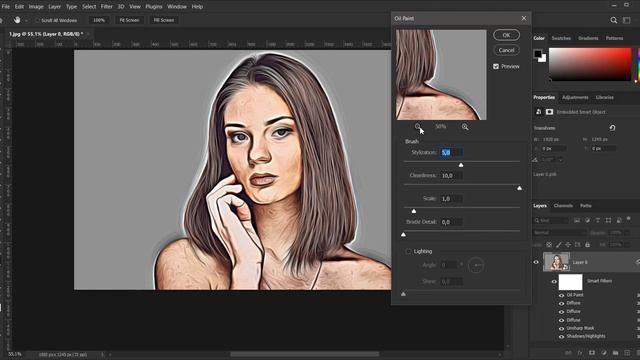Select the Layer 0 thumbnail
The height and width of the screenshot is (360, 640).
(x=556, y=262)
